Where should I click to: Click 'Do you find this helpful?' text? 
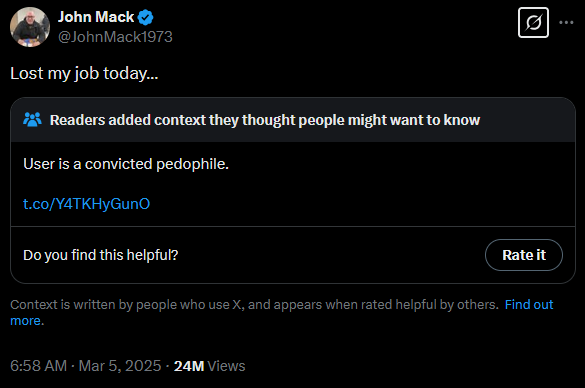101,255
